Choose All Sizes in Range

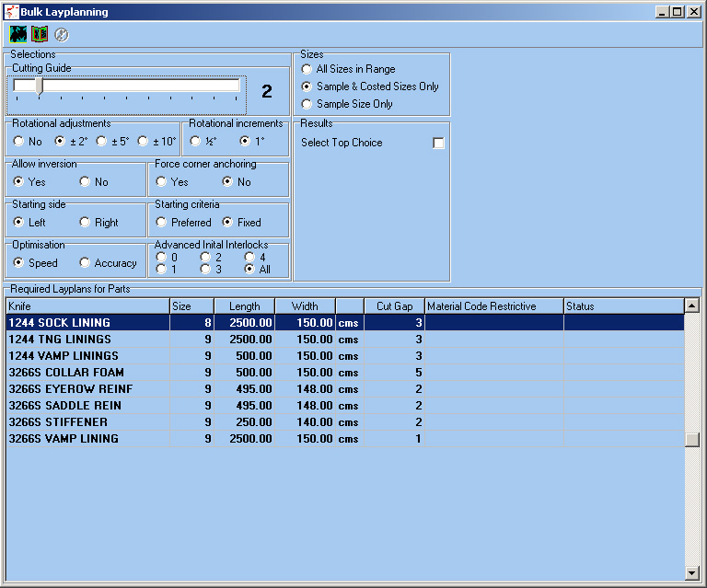click(307, 69)
